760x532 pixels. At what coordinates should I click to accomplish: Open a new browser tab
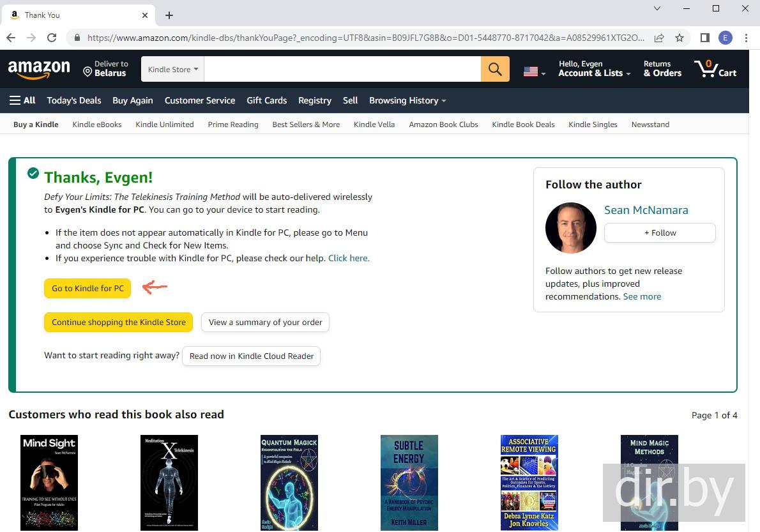pyautogui.click(x=169, y=15)
